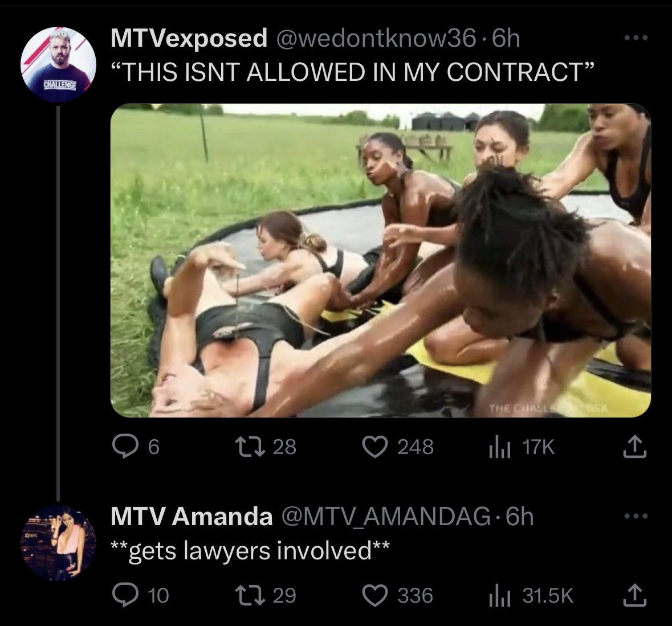
Task: Open more options for MTVexposed tweet
Action: click(636, 38)
